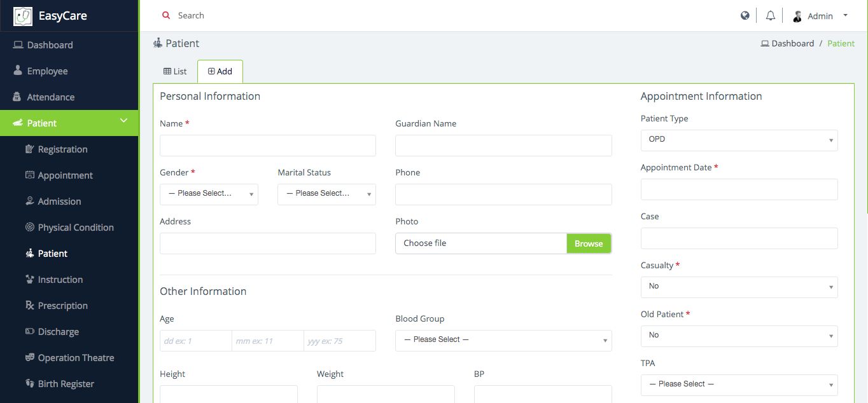Viewport: 868px width, 403px height.
Task: Open Physical Condition page
Action: click(75, 228)
